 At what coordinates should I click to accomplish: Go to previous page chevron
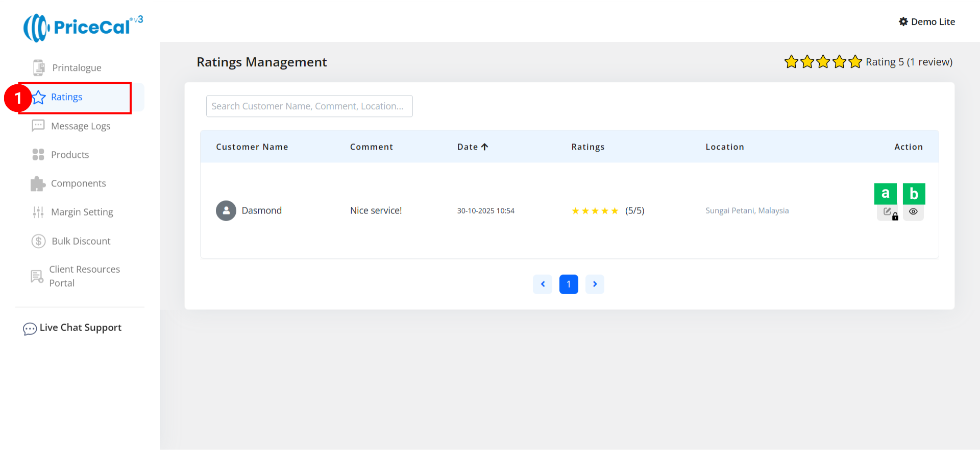pyautogui.click(x=543, y=285)
